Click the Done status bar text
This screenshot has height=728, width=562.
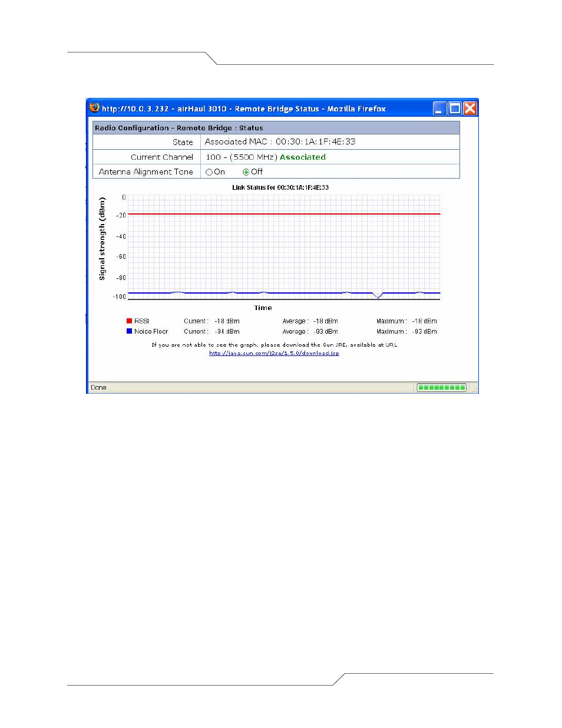tap(98, 387)
